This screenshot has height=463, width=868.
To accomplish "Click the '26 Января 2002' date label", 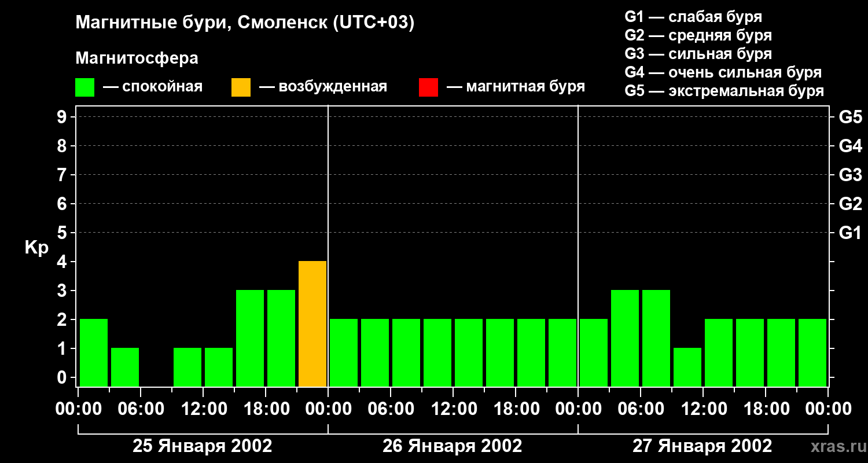I will click(x=453, y=446).
